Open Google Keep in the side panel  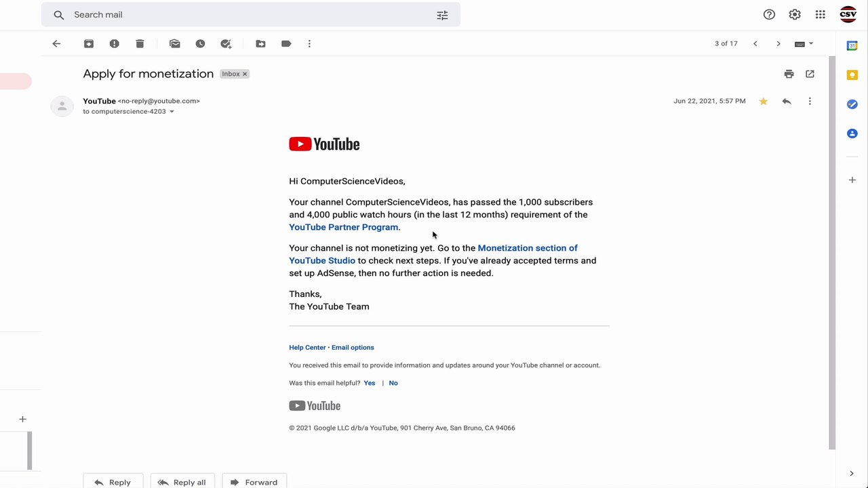(x=852, y=75)
